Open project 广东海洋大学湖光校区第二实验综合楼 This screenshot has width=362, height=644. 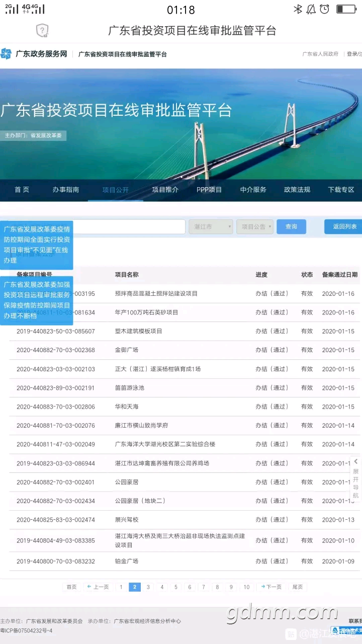click(x=165, y=444)
